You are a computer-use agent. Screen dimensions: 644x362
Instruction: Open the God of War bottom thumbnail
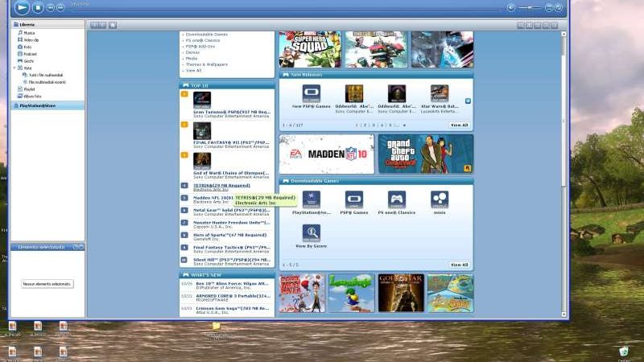tap(401, 294)
